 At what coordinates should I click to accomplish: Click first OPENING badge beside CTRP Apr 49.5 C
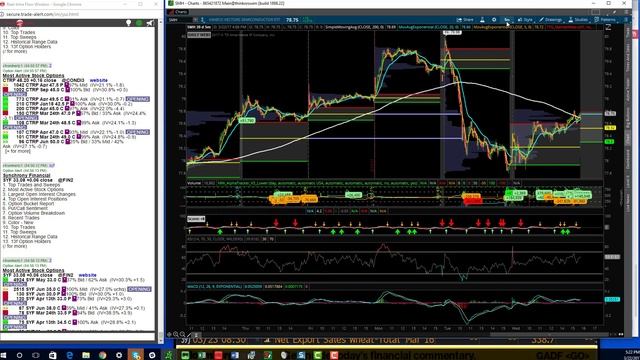coord(138,99)
